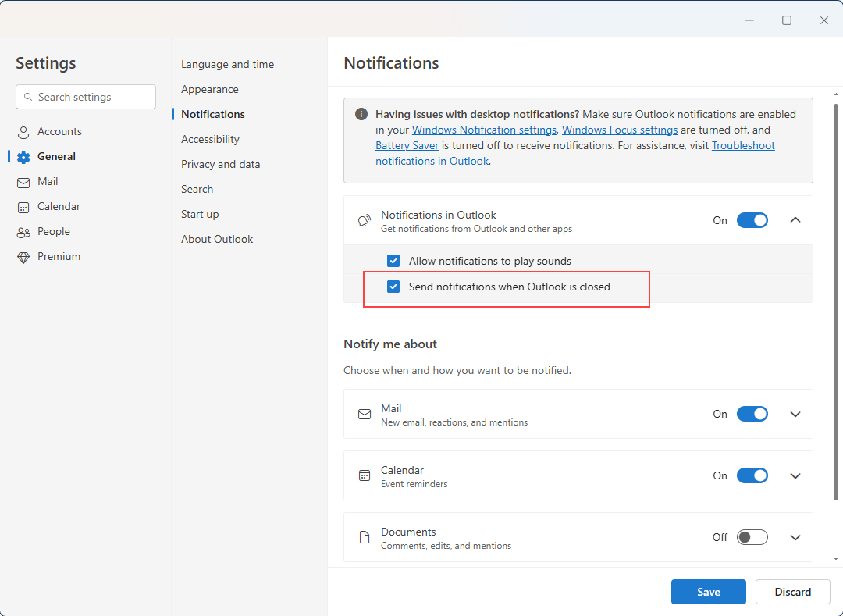
Task: Expand the Calendar notification options
Action: pyautogui.click(x=795, y=475)
